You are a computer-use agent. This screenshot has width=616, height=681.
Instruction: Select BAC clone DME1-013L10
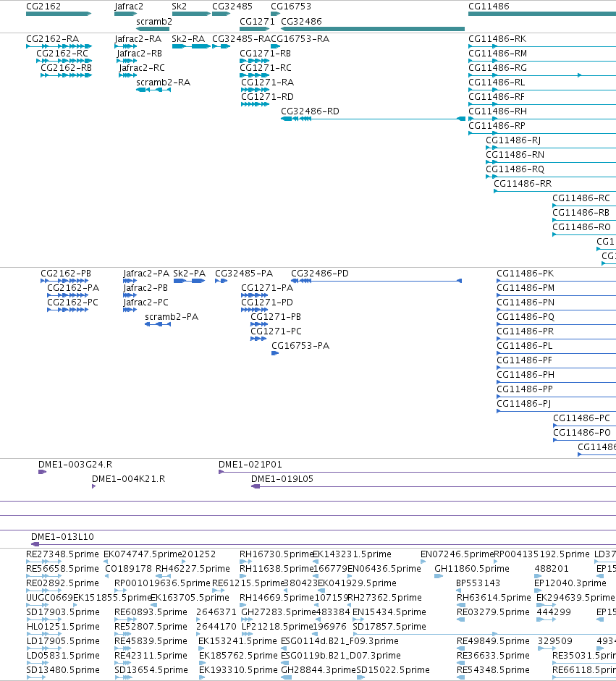tap(62, 537)
